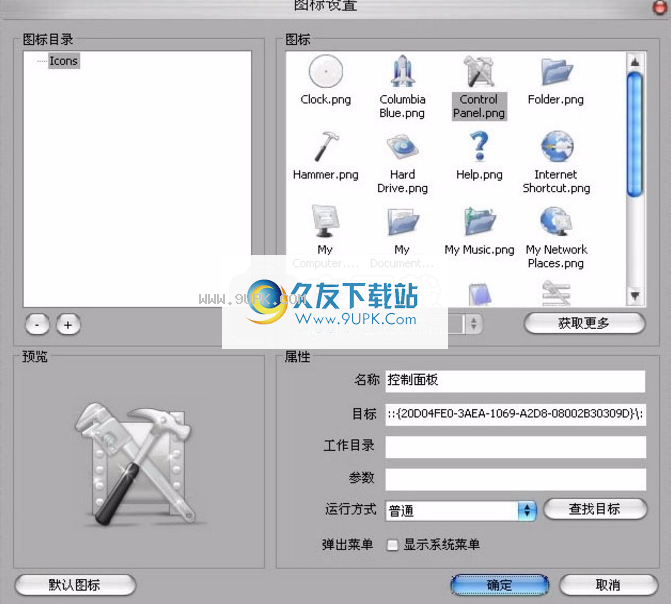The height and width of the screenshot is (604, 671).
Task: Click the 默认图标 button
Action: 75,585
